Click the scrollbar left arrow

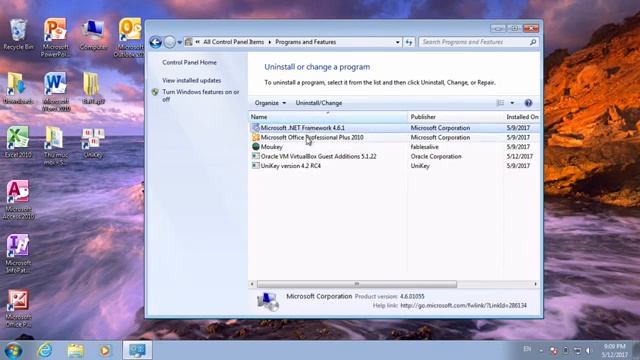(252, 284)
